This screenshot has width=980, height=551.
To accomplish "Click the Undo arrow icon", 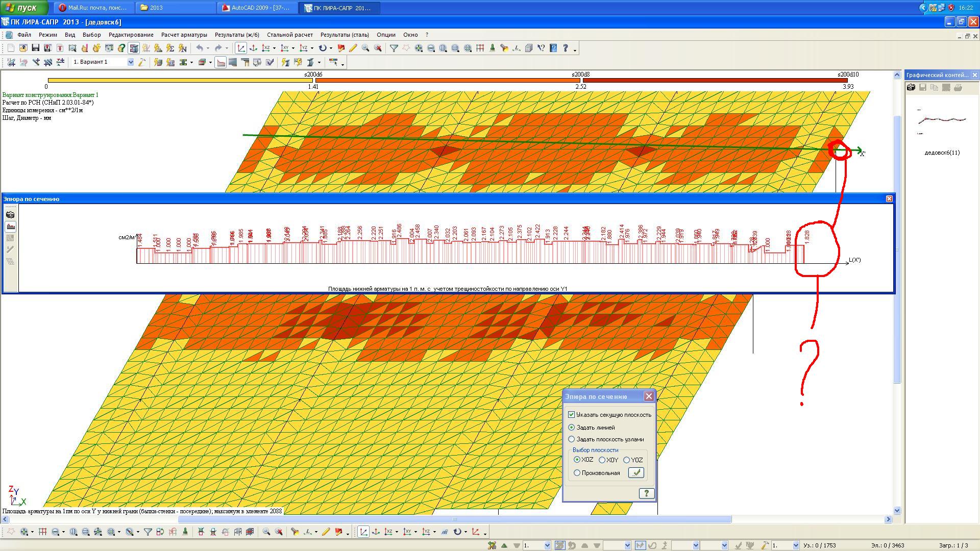I will click(200, 48).
